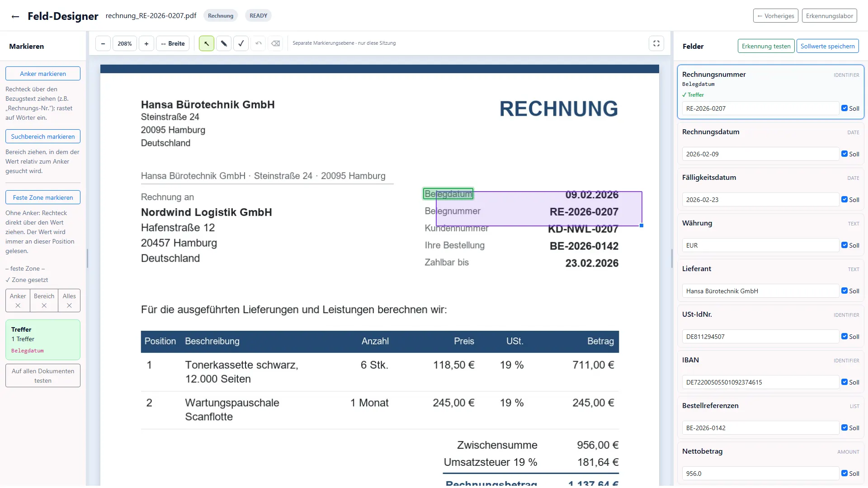Uncheck Soll for Rechnungsnummer
The height and width of the screenshot is (488, 868).
(x=844, y=108)
